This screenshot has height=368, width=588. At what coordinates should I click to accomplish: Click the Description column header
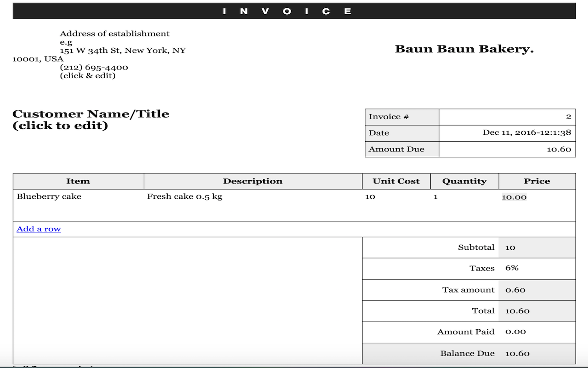pyautogui.click(x=253, y=181)
